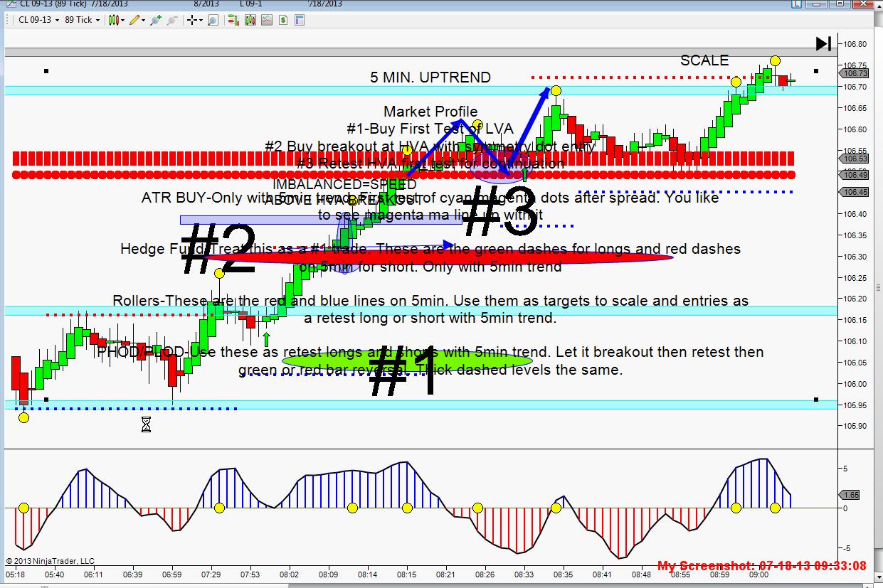
Task: Open the strategies line-chart icon
Action: point(267,20)
